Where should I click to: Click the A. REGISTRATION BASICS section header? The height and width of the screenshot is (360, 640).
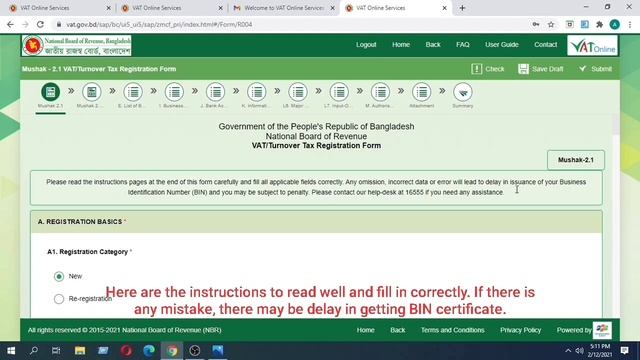point(316,222)
